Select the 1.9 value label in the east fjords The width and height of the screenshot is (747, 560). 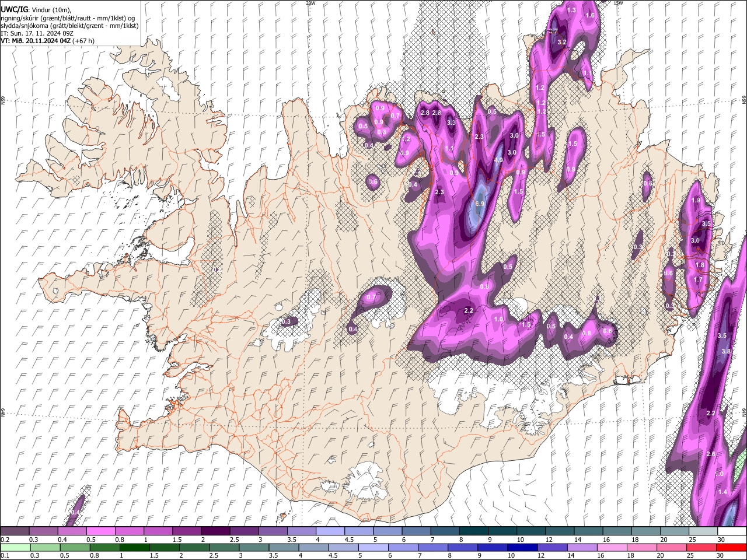pyautogui.click(x=696, y=200)
